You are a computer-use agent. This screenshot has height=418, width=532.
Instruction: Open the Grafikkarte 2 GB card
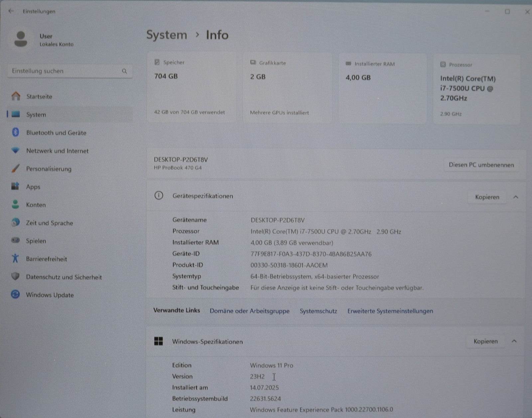(x=287, y=88)
